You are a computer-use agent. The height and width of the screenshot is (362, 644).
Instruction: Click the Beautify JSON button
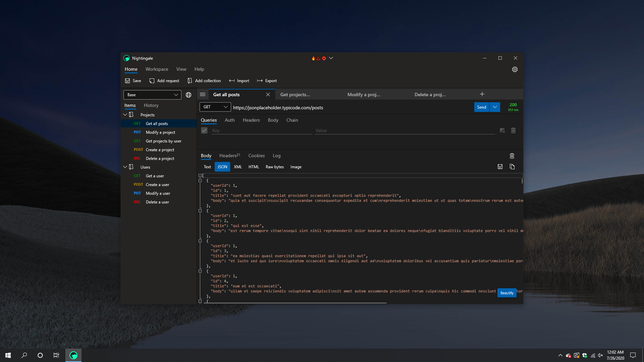[x=507, y=293]
